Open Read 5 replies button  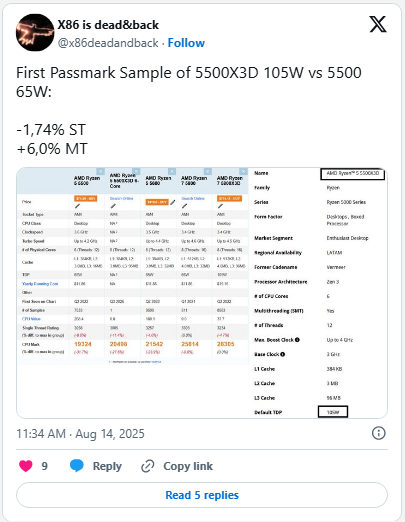202,495
